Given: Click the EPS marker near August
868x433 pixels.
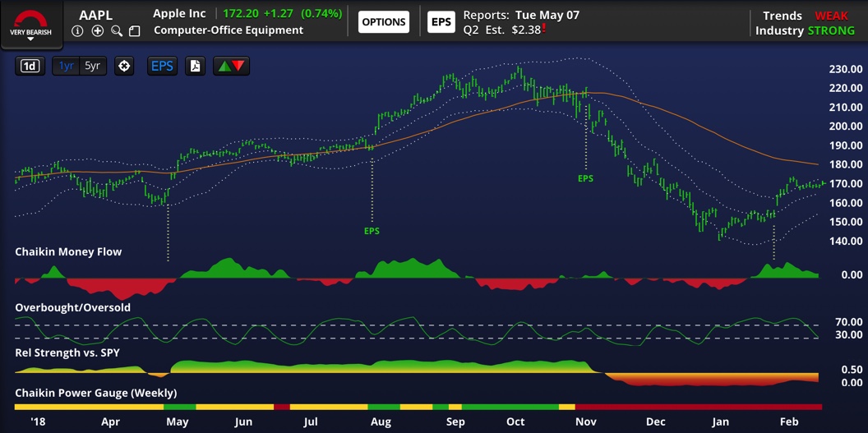Looking at the screenshot, I should pyautogui.click(x=372, y=231).
